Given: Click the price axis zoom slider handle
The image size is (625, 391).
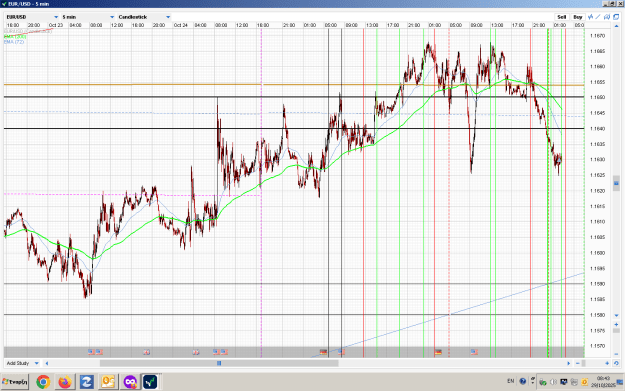Looking at the screenshot, I should coord(616,330).
